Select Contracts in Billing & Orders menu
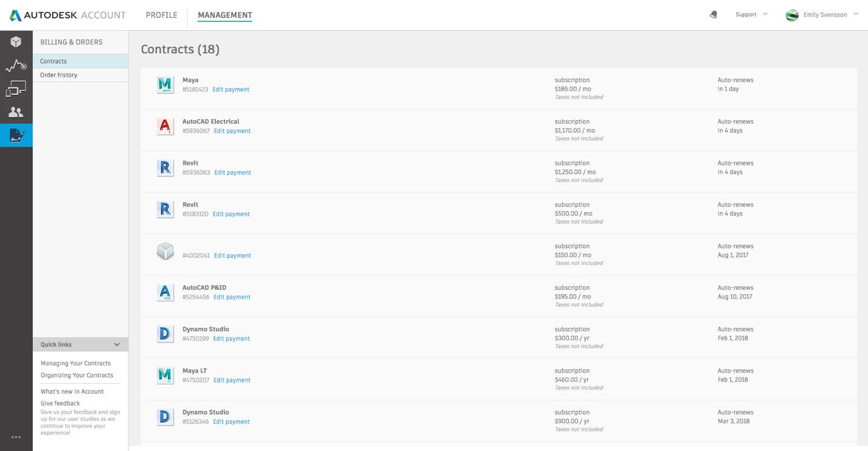 [x=80, y=61]
